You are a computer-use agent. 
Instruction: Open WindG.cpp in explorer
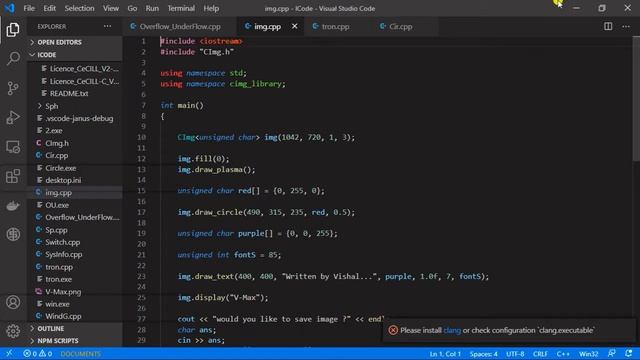(x=63, y=316)
